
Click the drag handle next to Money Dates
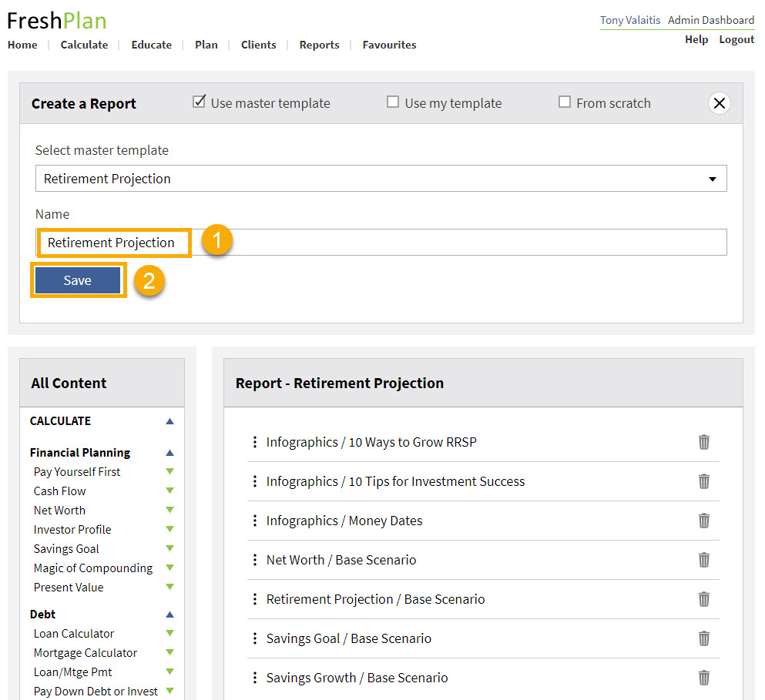pos(255,521)
